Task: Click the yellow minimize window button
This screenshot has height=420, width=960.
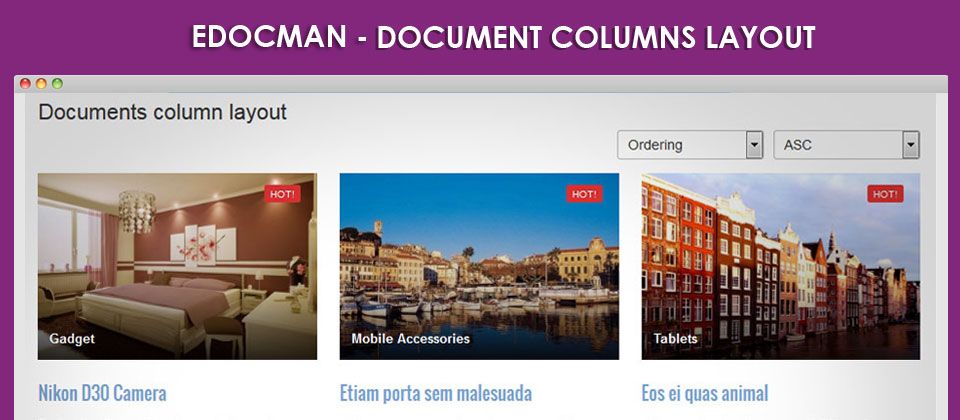Action: point(41,83)
